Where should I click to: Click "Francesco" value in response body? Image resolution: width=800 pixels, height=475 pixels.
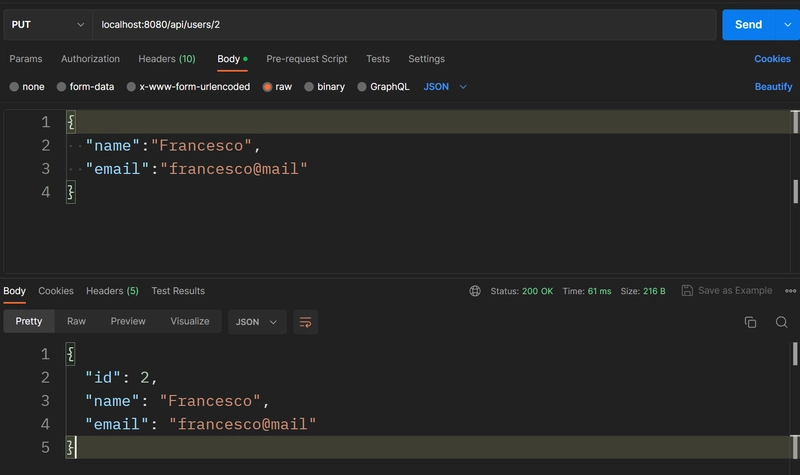(210, 401)
